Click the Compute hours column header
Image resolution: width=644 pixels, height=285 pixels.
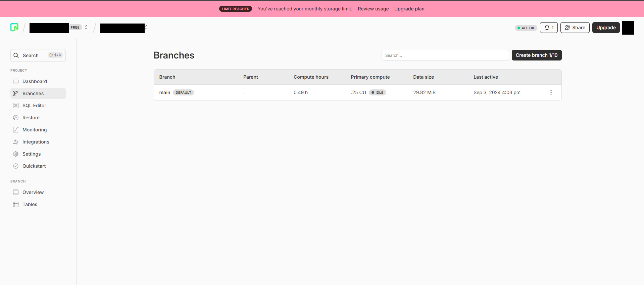tap(311, 77)
